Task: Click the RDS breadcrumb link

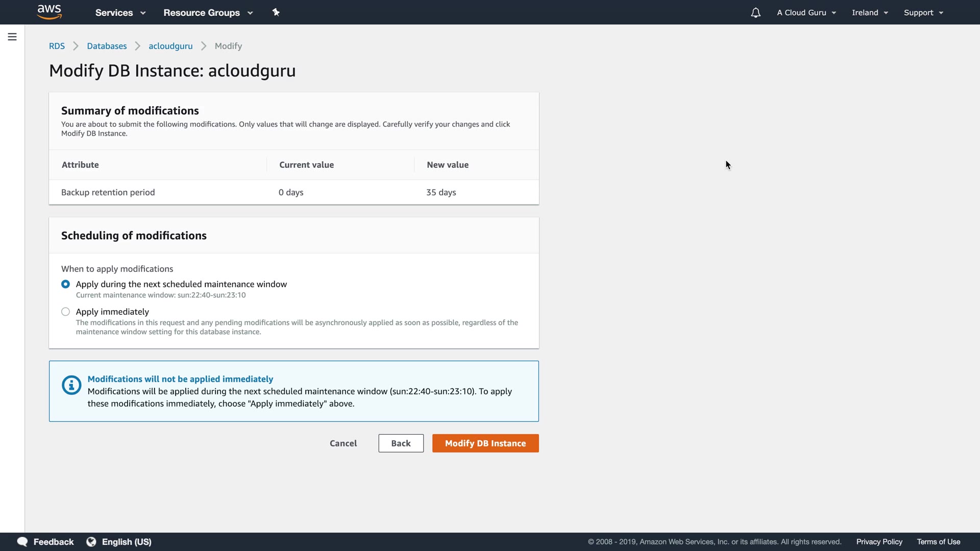Action: [57, 46]
